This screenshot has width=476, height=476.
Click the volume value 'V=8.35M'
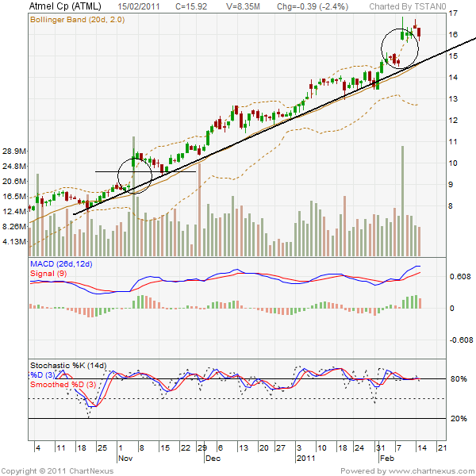coord(243,6)
